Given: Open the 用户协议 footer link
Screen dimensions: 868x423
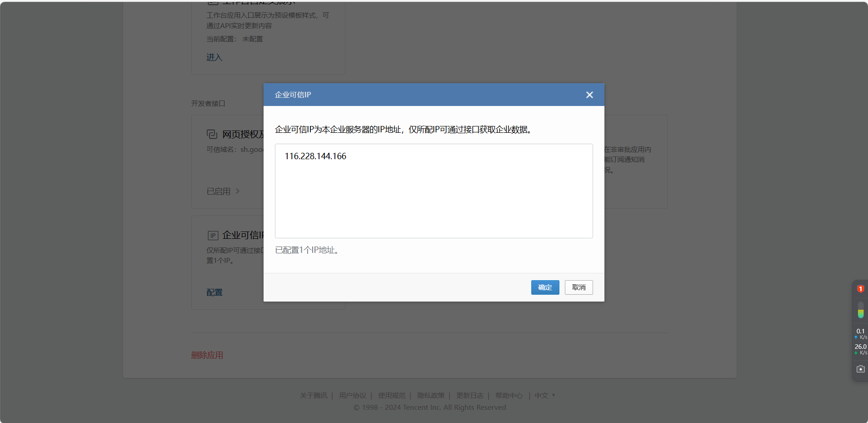Looking at the screenshot, I should point(353,396).
